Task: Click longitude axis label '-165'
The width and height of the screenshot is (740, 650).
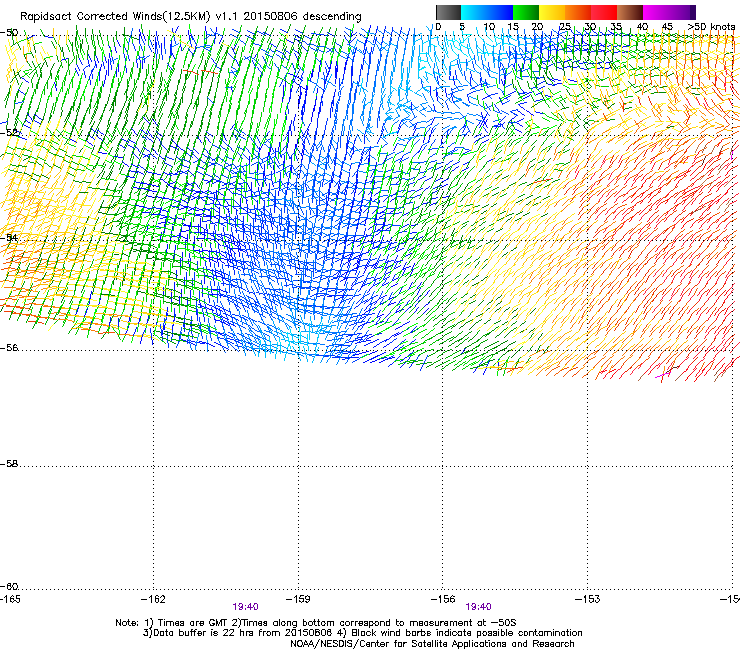Action: 10,599
